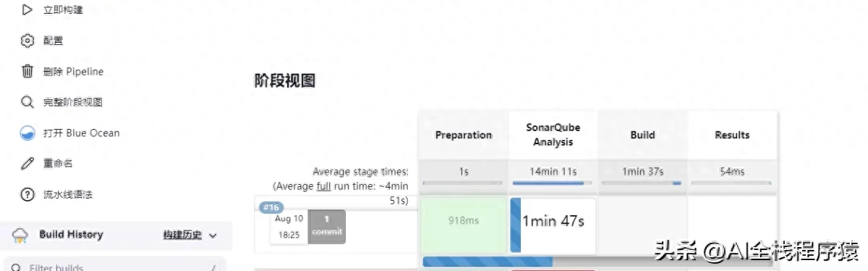This screenshot has height=271, width=868.
Task: Click the Aug 10 18:25 build date
Action: pyautogui.click(x=289, y=225)
